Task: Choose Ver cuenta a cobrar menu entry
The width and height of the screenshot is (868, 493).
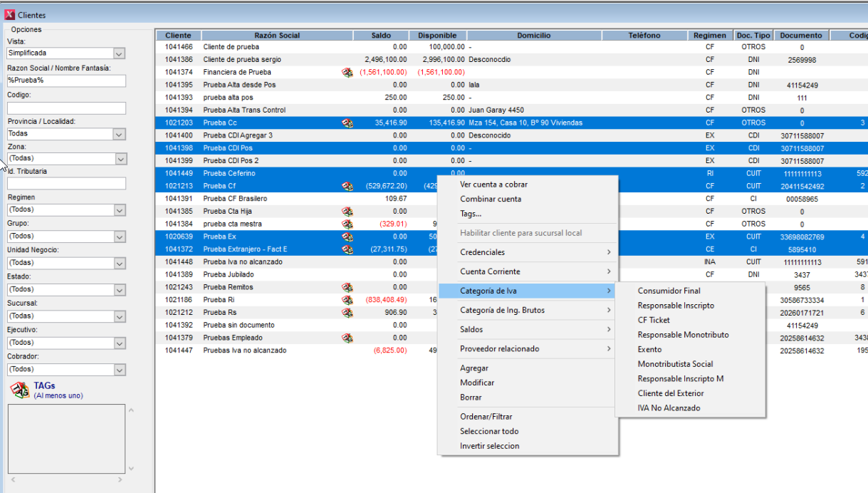Action: pos(493,185)
